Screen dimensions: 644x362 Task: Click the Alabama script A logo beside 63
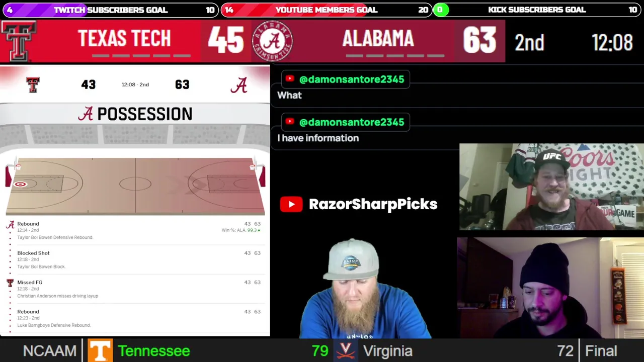(239, 85)
